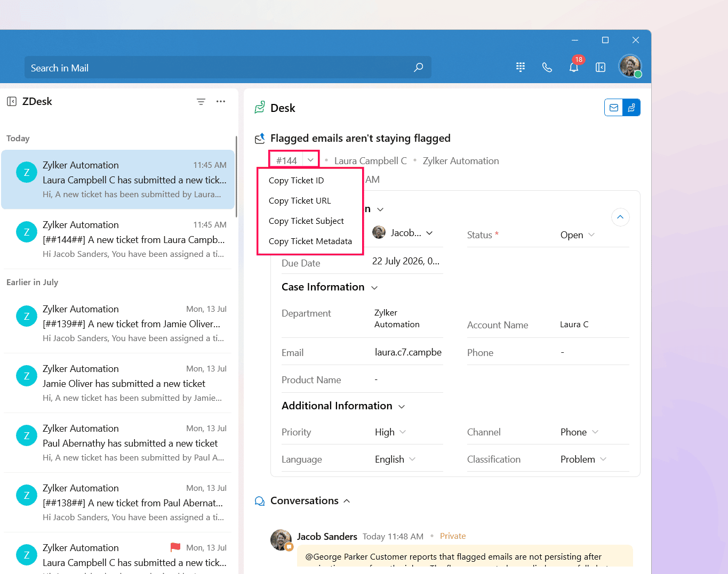Open 'Jamie Oliver has submitted a new ticket'
This screenshot has height=574, width=728.
pos(118,383)
